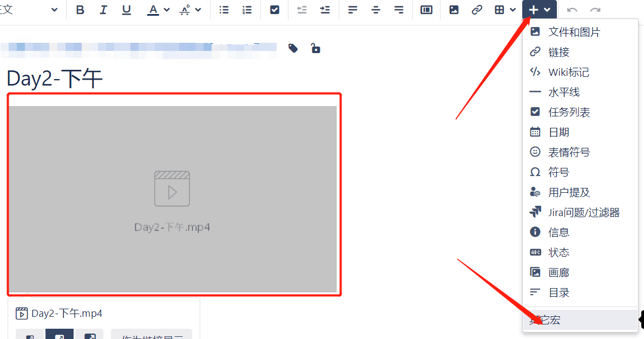Toggle page restrictions lock icon
Viewport: 644px width, 339px height.
pos(315,49)
